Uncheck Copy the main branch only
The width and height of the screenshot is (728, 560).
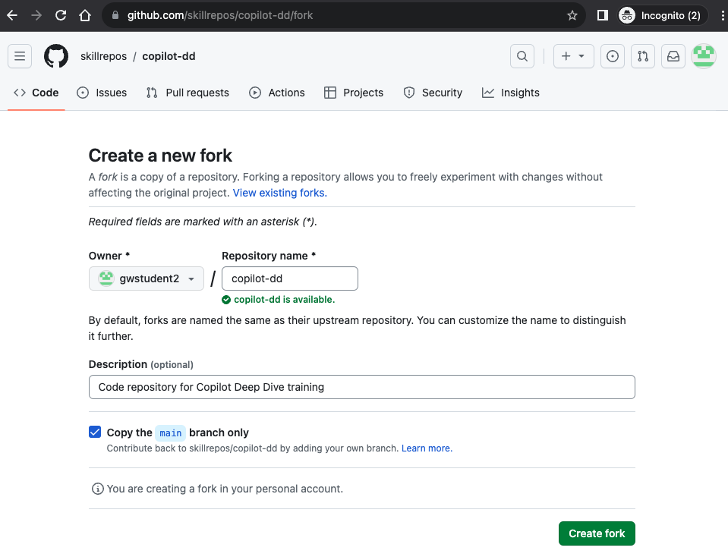point(95,432)
